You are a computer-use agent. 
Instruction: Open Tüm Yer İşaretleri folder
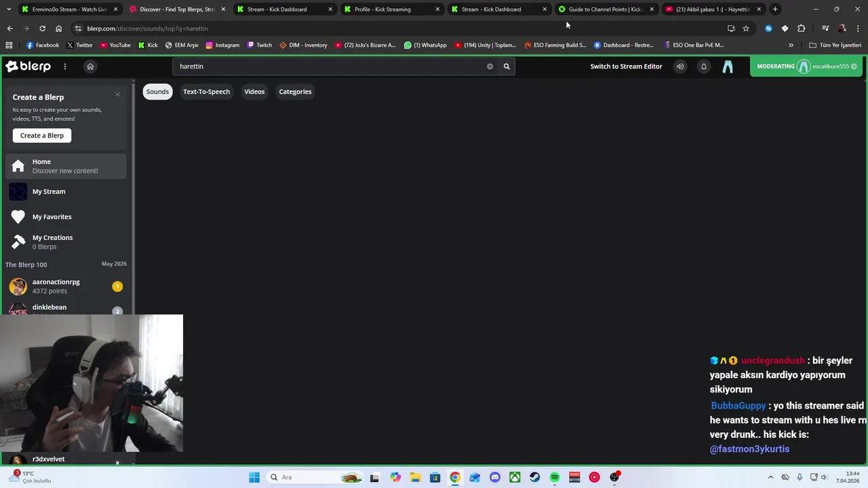835,45
